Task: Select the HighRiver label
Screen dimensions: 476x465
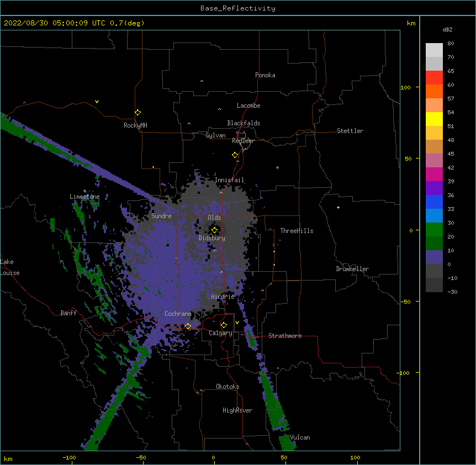Action: (x=237, y=410)
